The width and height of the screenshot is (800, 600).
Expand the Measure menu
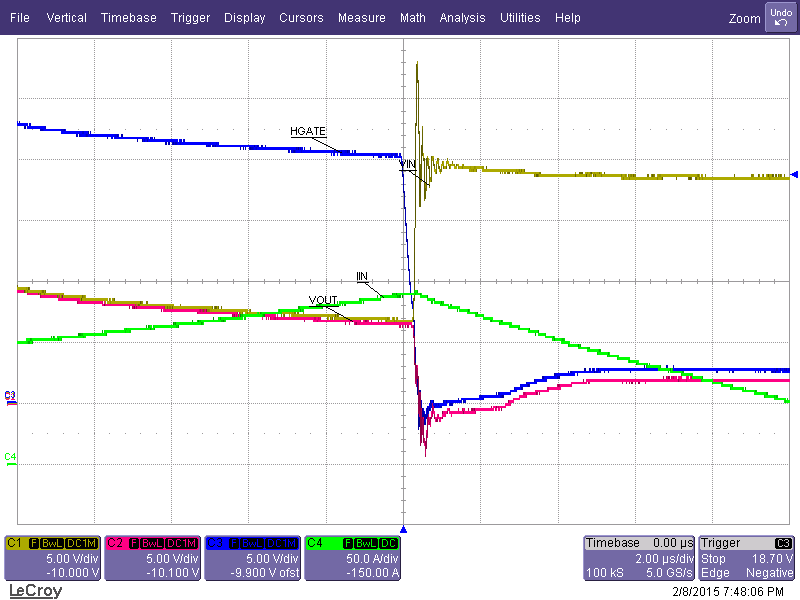coord(361,18)
